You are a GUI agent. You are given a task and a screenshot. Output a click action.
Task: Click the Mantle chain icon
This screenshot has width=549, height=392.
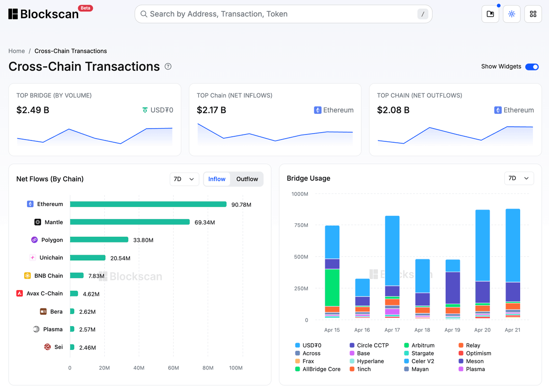pos(38,222)
